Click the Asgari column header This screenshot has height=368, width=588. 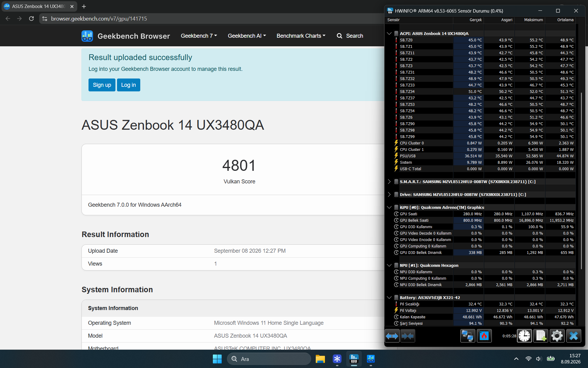click(x=499, y=20)
